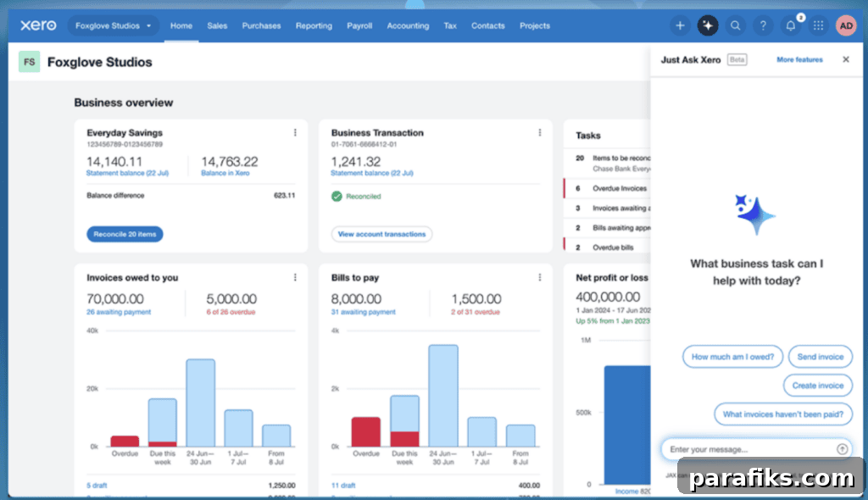
Task: Open the Purchases menu
Action: click(x=261, y=25)
